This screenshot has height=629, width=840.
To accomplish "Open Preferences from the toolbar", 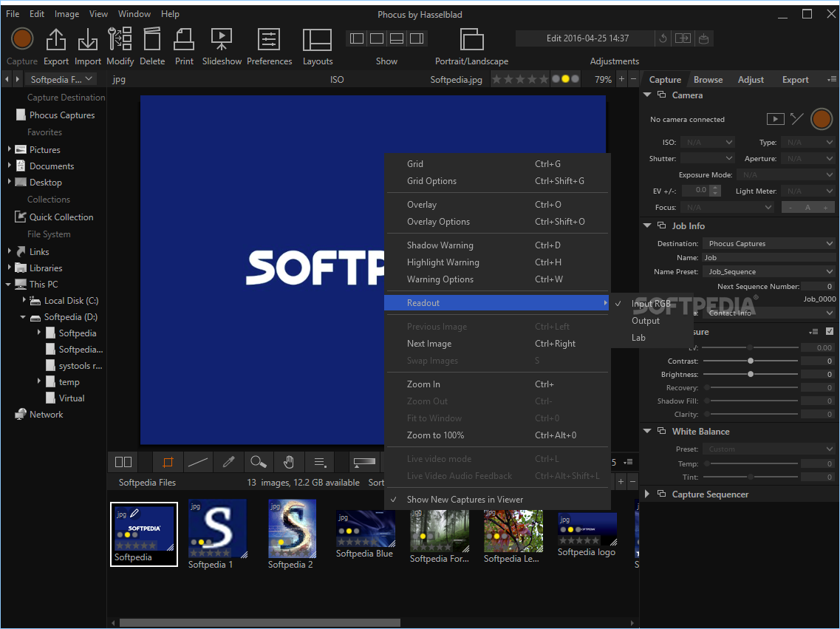I will click(x=269, y=40).
